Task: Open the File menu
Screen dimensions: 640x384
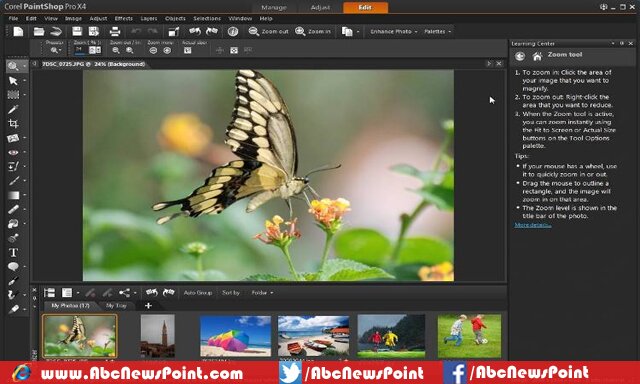Action: (13, 18)
